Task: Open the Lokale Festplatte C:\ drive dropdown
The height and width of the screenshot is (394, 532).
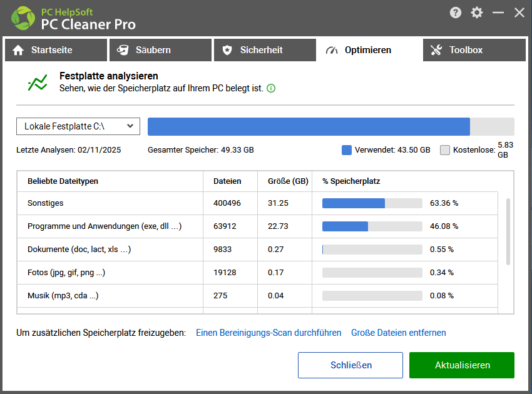Action: pyautogui.click(x=78, y=126)
